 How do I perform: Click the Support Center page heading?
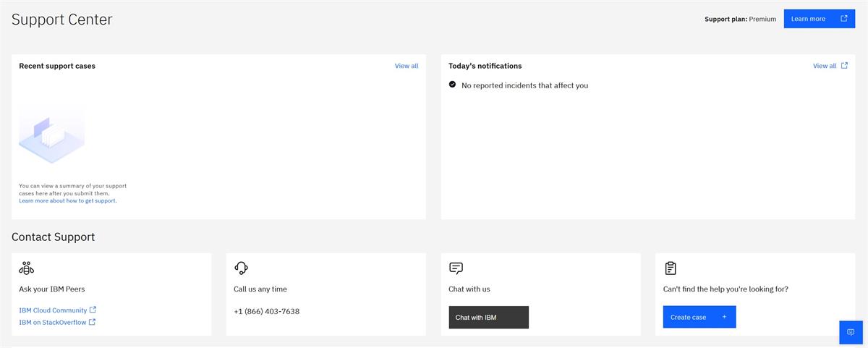[x=62, y=20]
